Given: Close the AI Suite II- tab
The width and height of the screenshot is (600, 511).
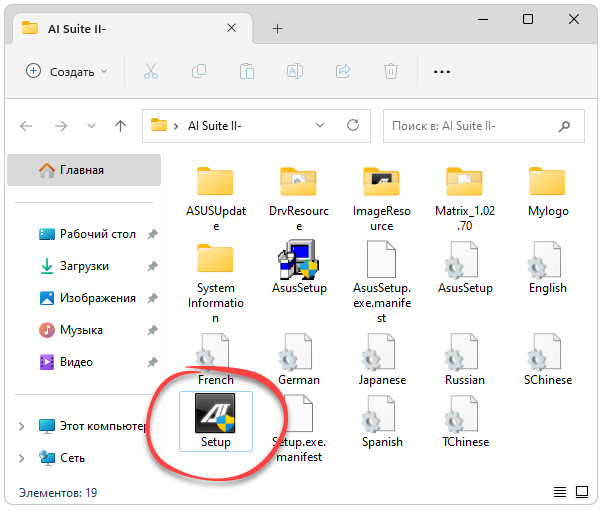Looking at the screenshot, I should coord(232,28).
